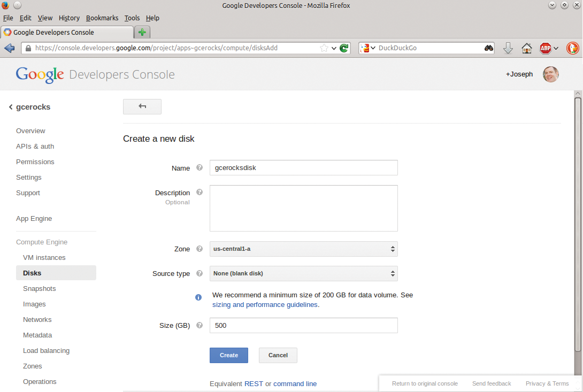Open Settings in the sidebar
The height and width of the screenshot is (392, 583).
click(x=29, y=178)
